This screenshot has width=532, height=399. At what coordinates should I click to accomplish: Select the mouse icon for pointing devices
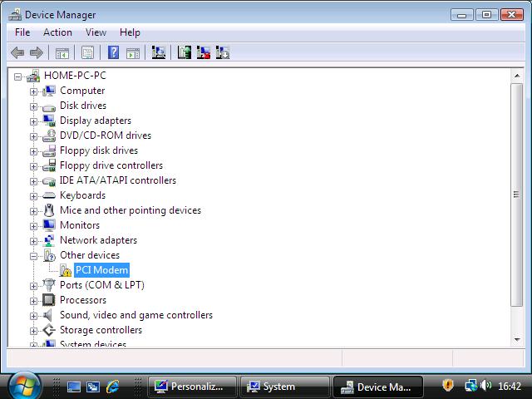point(49,210)
